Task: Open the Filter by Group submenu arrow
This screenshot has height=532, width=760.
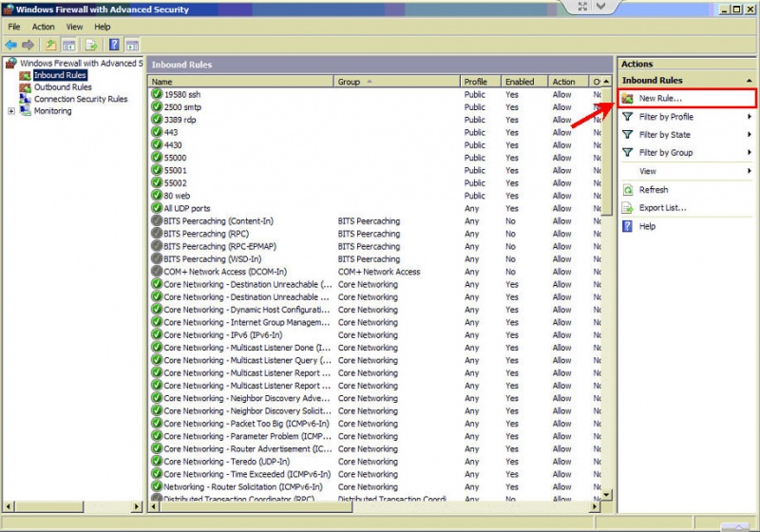Action: 750,153
